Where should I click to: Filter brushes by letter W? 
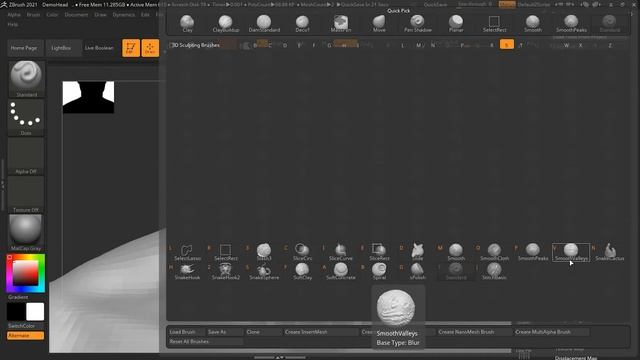566,45
